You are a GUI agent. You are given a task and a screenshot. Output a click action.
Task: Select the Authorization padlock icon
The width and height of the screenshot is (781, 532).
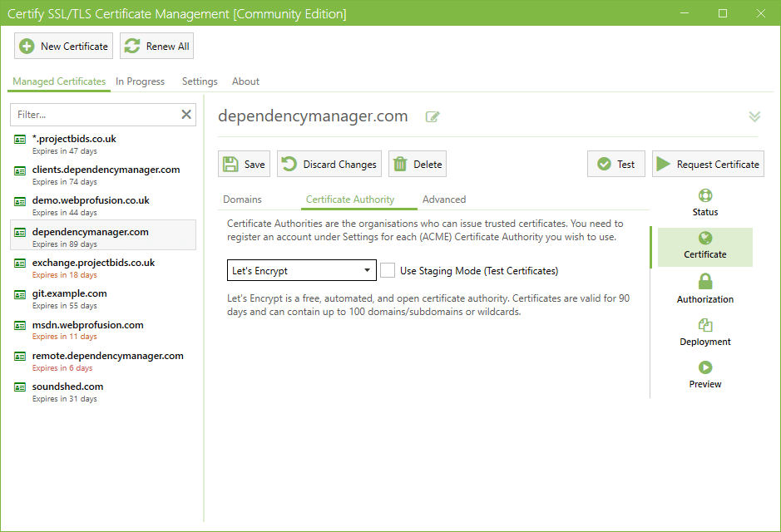point(705,282)
